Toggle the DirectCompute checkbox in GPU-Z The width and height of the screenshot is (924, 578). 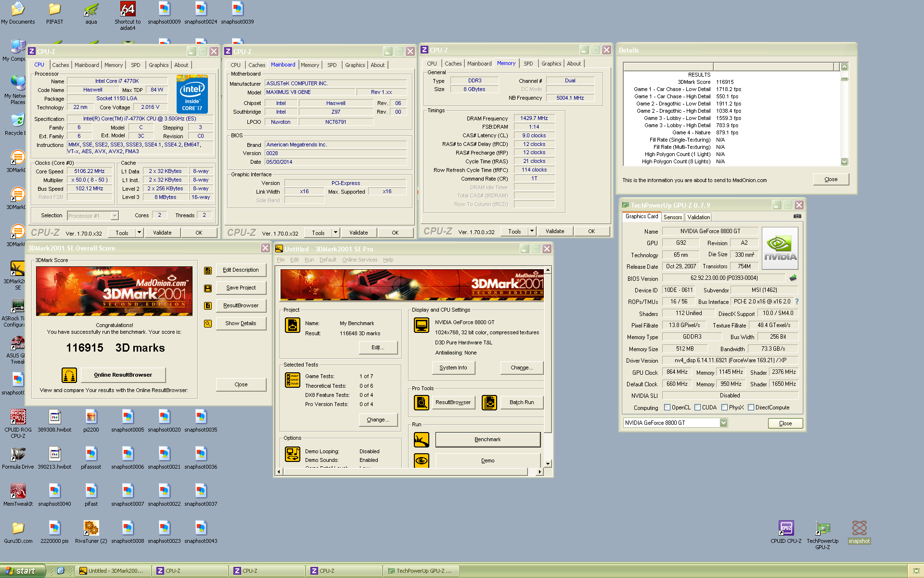point(751,407)
